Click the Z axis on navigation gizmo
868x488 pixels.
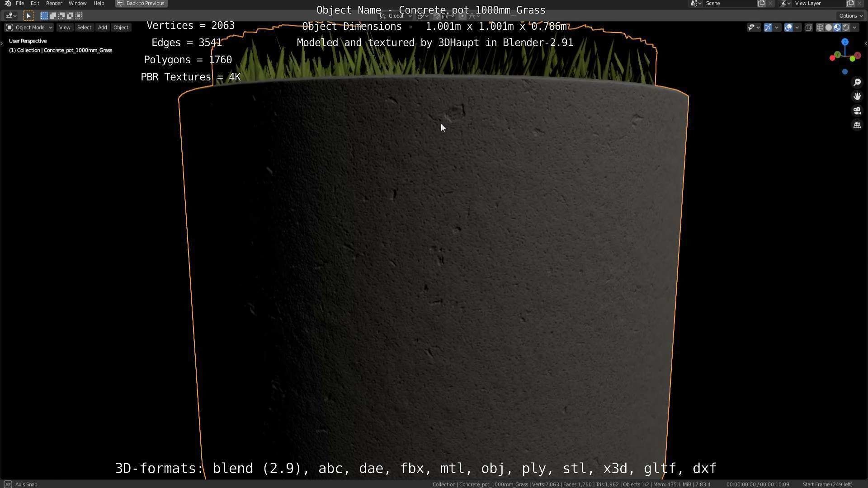(844, 42)
